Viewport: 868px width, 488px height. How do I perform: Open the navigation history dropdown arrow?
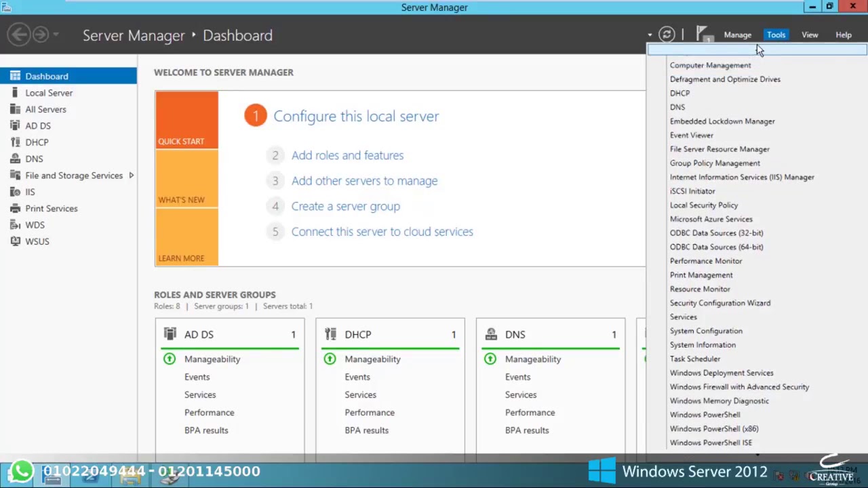click(56, 35)
